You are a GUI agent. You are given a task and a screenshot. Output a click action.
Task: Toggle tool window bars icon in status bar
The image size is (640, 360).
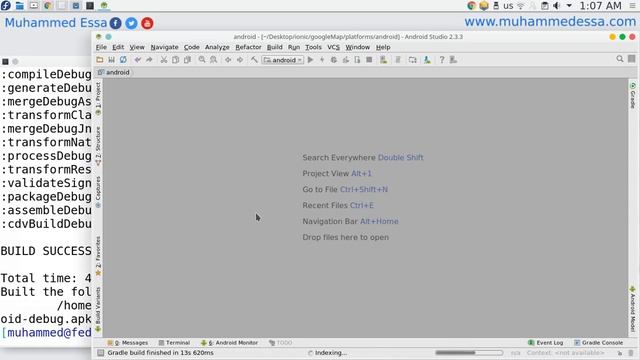pyautogui.click(x=100, y=353)
